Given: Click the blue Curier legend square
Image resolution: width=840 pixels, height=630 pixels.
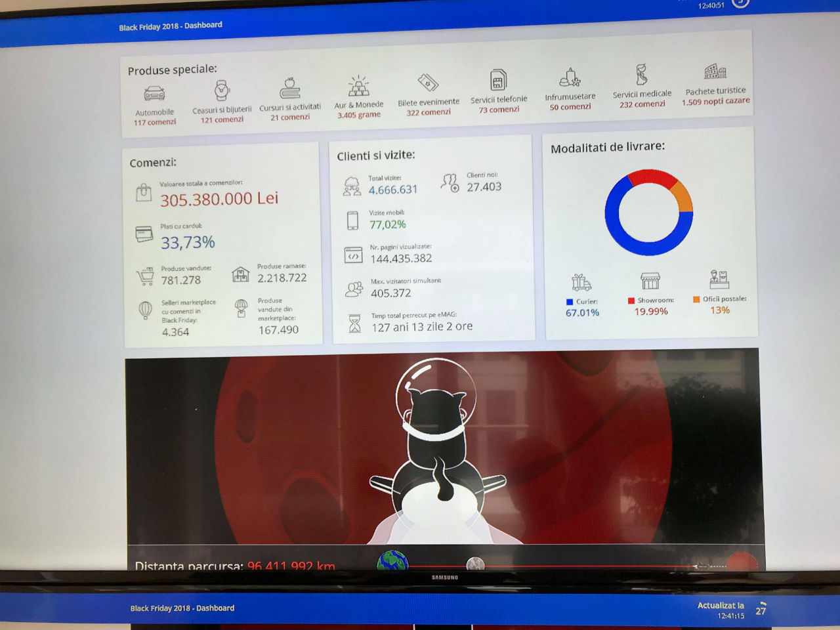Looking at the screenshot, I should point(569,302).
